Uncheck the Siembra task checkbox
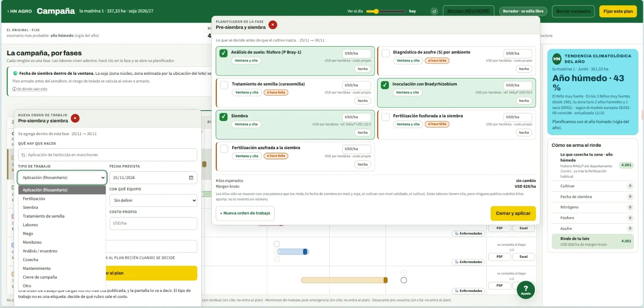The image size is (644, 308). (223, 117)
